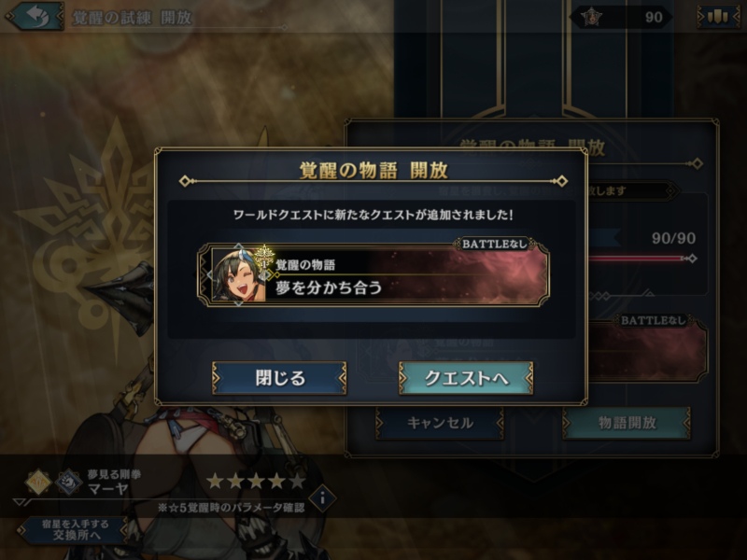Tap the five-star rarity rating
747x560 pixels.
256,481
